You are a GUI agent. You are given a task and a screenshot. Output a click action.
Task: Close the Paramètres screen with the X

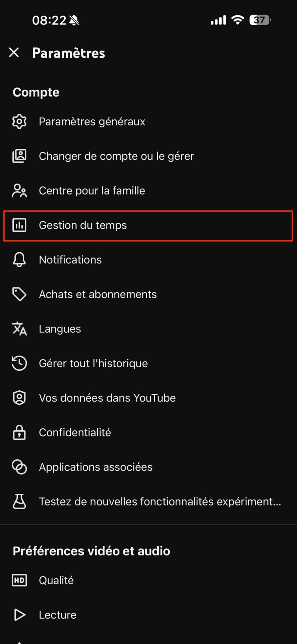point(14,53)
